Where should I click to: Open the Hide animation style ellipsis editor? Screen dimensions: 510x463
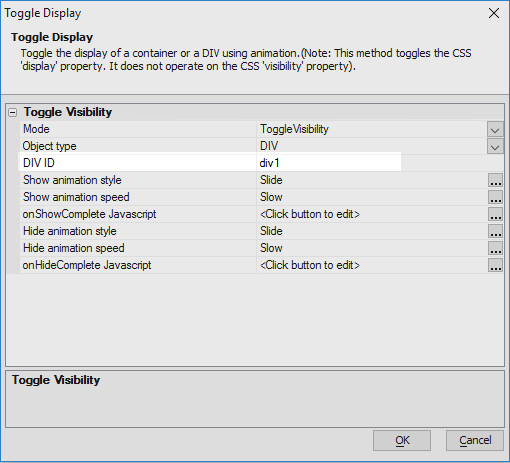[495, 231]
